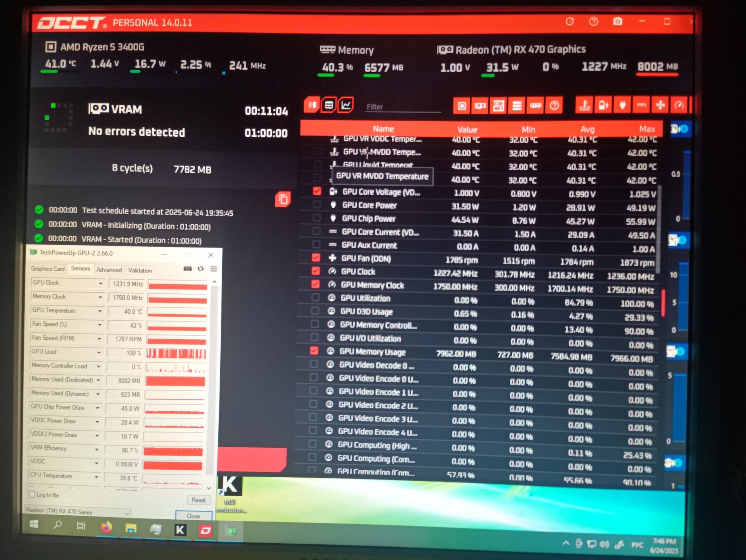746x560 pixels.
Task: Open GPU Load dropdown in GPU-Z
Action: [x=99, y=352]
